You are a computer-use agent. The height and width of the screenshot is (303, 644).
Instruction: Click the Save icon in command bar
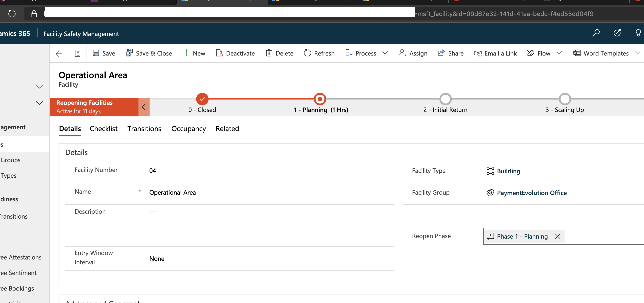(96, 53)
